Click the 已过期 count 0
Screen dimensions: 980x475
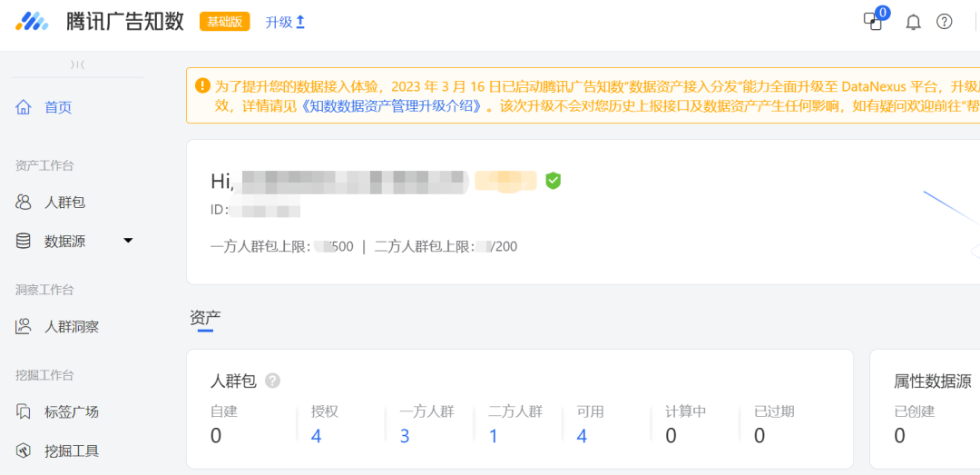pos(759,436)
